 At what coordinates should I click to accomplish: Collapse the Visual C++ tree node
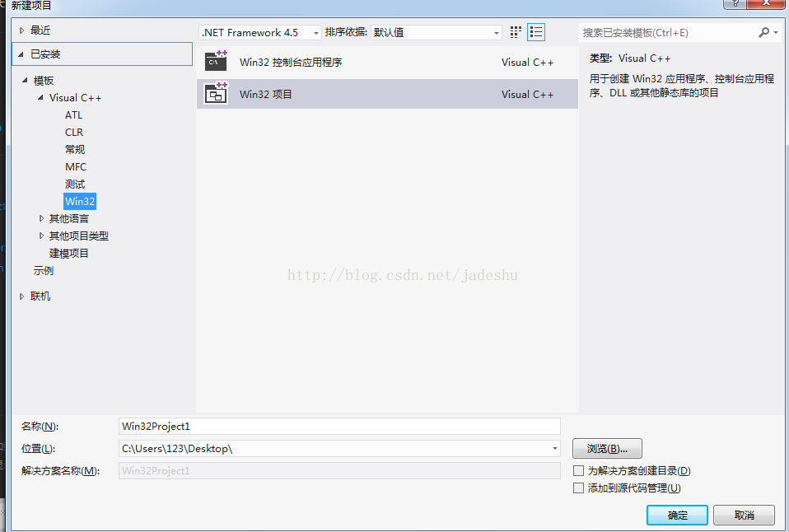(40, 98)
